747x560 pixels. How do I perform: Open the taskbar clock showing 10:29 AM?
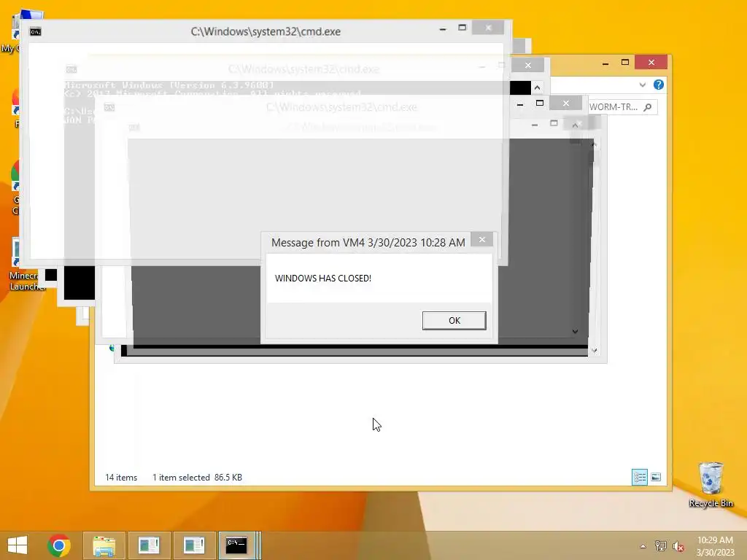715,546
